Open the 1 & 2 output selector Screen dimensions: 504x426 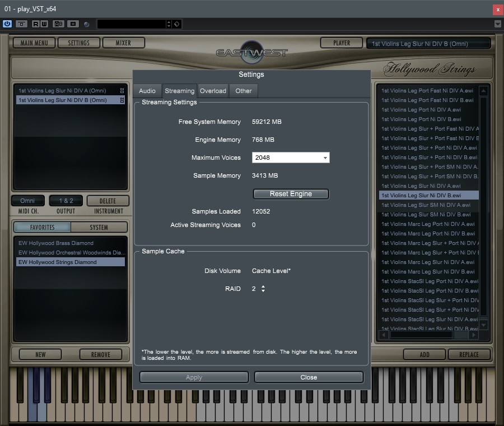pyautogui.click(x=66, y=201)
